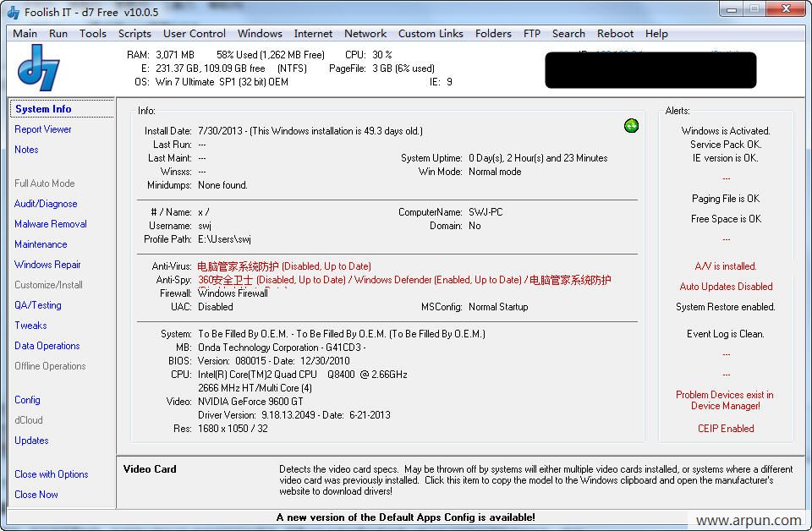Viewport: 812px width, 531px height.
Task: Click the CPU Intel Core 2 Quad Q8400 text
Action: 303,375
